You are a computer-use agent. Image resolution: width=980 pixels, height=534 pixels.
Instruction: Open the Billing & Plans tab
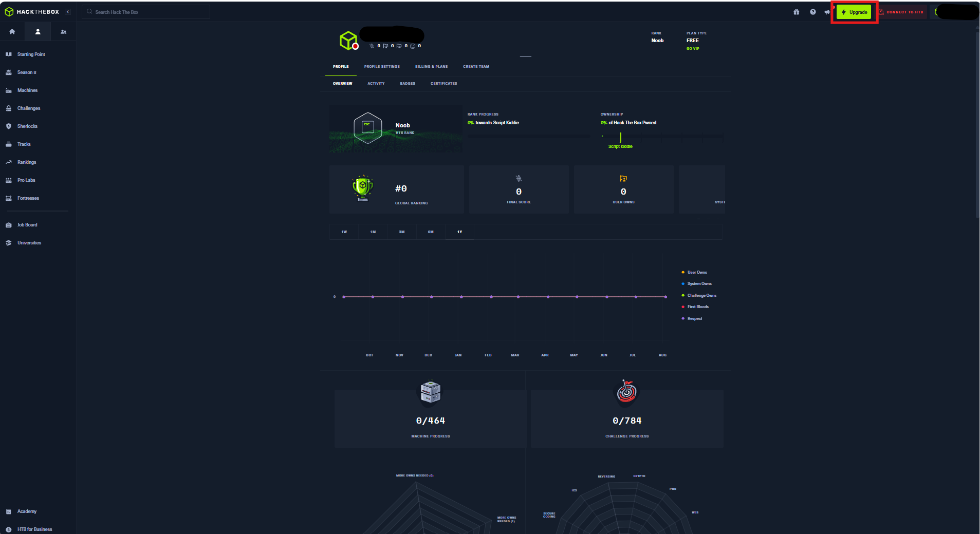(x=431, y=66)
